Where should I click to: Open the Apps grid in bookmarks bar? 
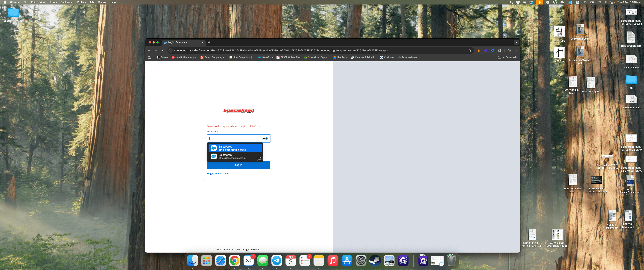point(150,57)
